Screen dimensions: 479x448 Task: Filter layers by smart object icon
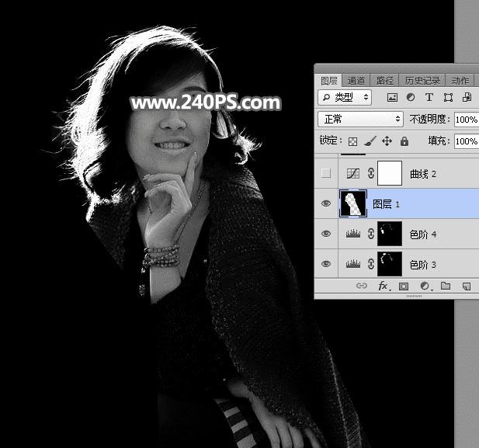[467, 98]
